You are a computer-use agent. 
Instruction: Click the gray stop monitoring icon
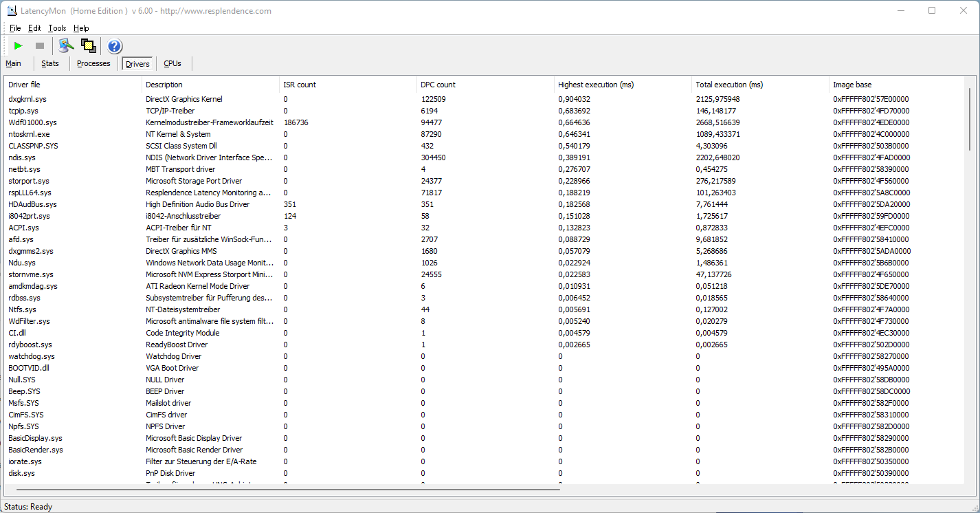(x=40, y=46)
